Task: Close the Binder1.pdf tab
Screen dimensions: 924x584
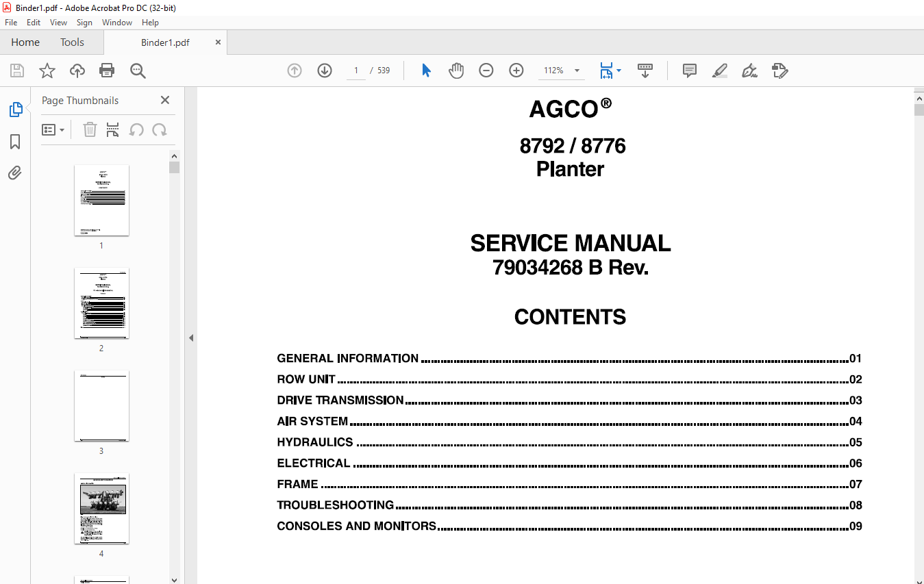Action: (218, 42)
